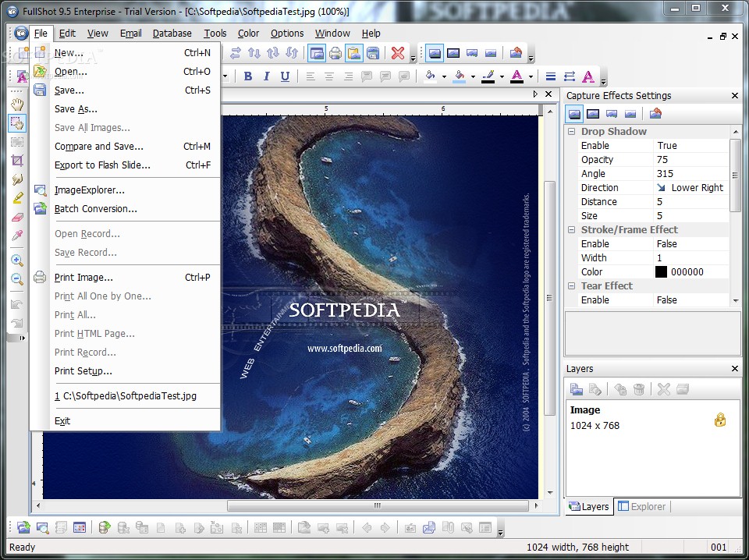
Task: Toggle frame effect in top toolbar
Action: 453,53
